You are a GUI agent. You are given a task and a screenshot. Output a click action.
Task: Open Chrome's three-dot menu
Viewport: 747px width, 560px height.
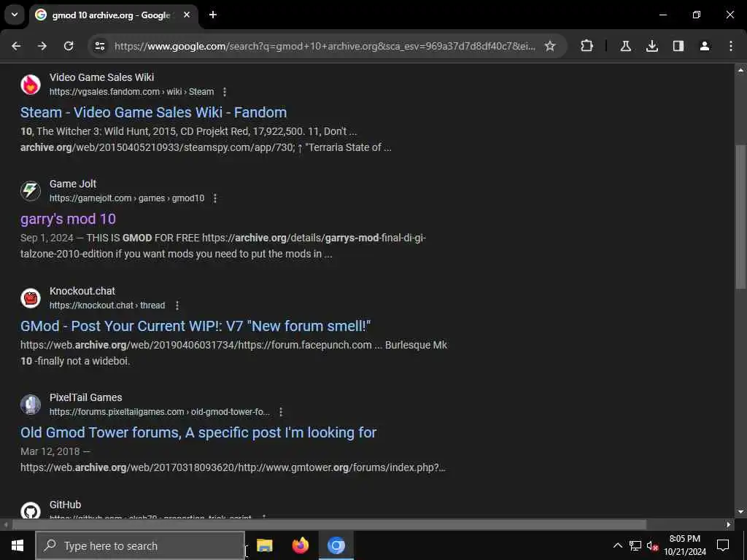click(x=731, y=46)
